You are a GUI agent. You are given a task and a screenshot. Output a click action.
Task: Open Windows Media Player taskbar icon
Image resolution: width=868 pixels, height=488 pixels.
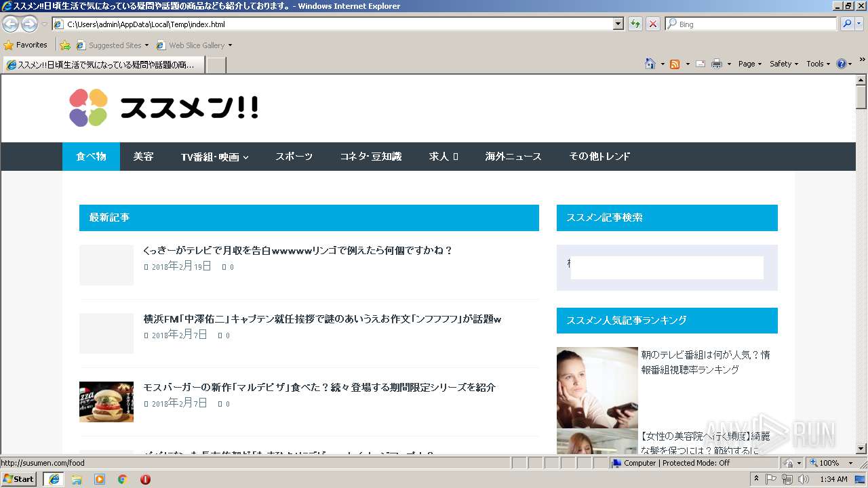click(100, 479)
